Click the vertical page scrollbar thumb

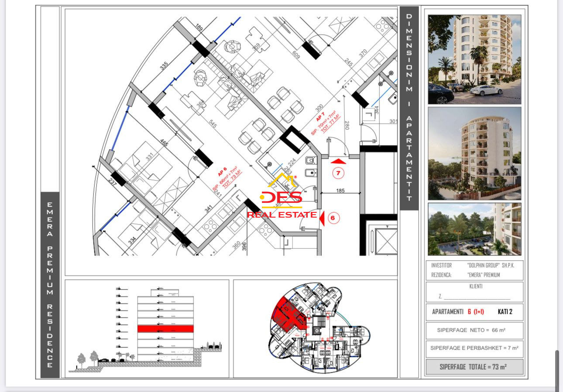557,371
